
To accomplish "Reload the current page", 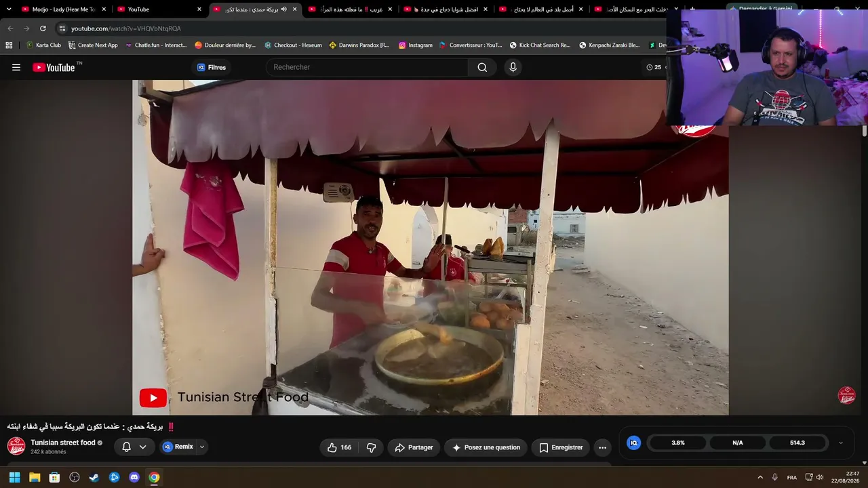I will point(43,28).
